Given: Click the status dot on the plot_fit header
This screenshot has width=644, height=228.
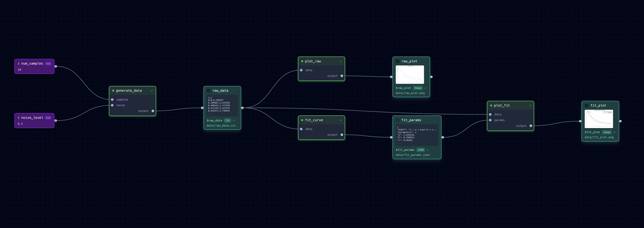Looking at the screenshot, I should (x=491, y=105).
